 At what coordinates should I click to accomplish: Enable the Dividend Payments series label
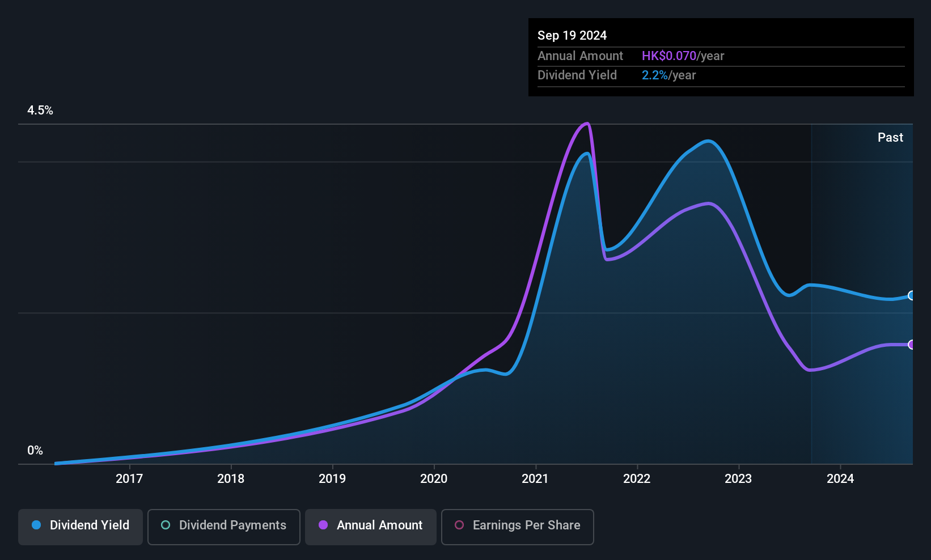click(x=232, y=525)
